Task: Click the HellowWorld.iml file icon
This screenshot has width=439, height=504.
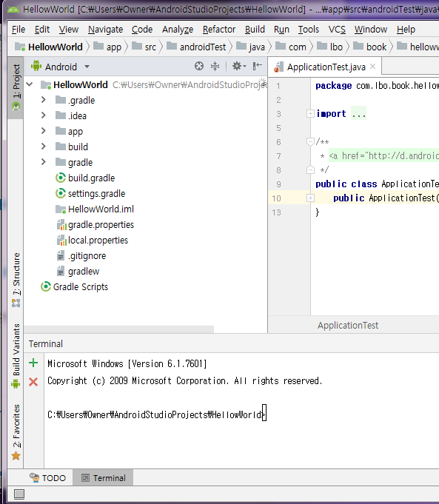Action: 61,209
